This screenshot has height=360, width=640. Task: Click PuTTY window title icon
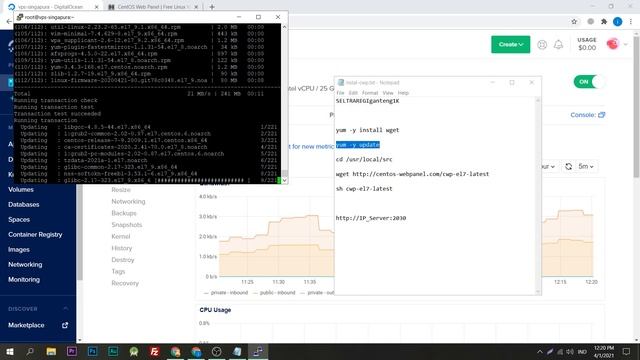tap(20, 17)
